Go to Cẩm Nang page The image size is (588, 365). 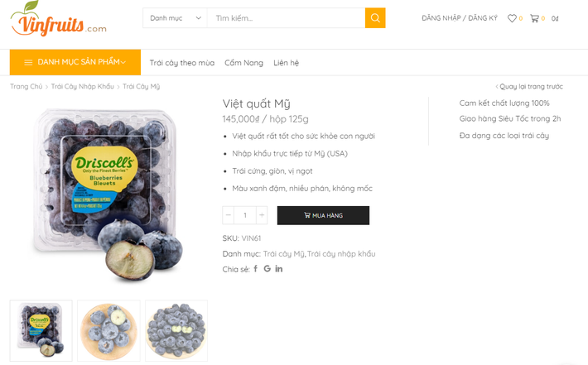(x=243, y=63)
